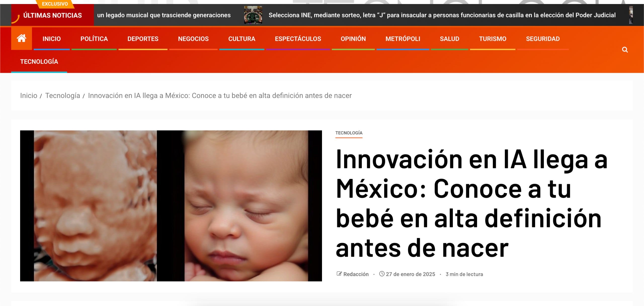Go to the SEGURIDAD section
The image size is (644, 306).
(543, 39)
